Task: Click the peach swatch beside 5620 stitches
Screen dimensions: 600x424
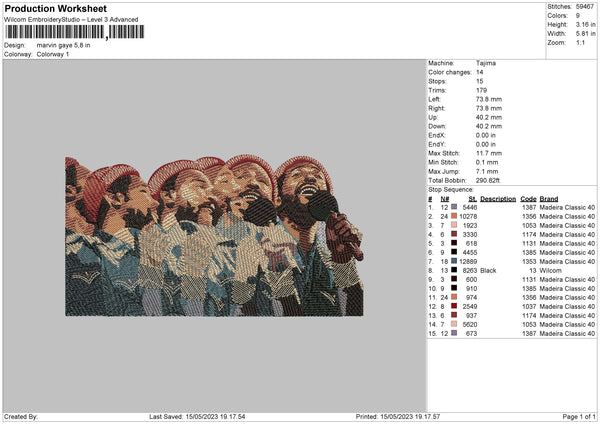Action: click(x=454, y=324)
